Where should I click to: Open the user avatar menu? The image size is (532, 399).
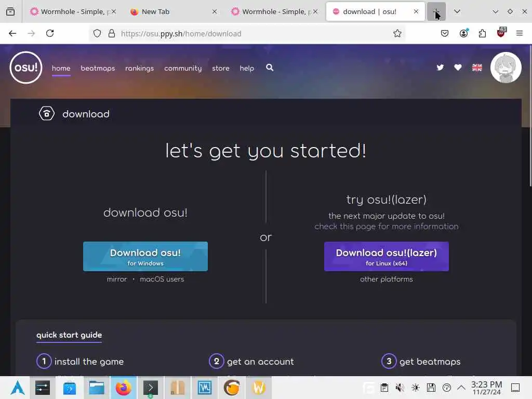(x=506, y=68)
